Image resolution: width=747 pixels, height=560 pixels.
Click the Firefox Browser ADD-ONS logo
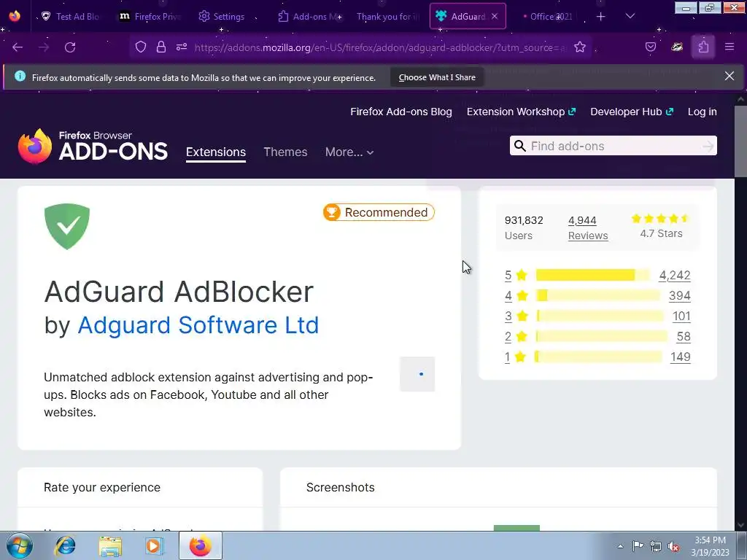pos(93,146)
